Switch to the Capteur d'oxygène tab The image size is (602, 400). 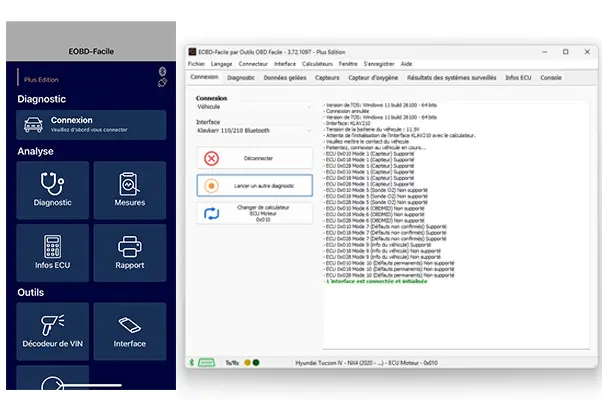(x=373, y=78)
